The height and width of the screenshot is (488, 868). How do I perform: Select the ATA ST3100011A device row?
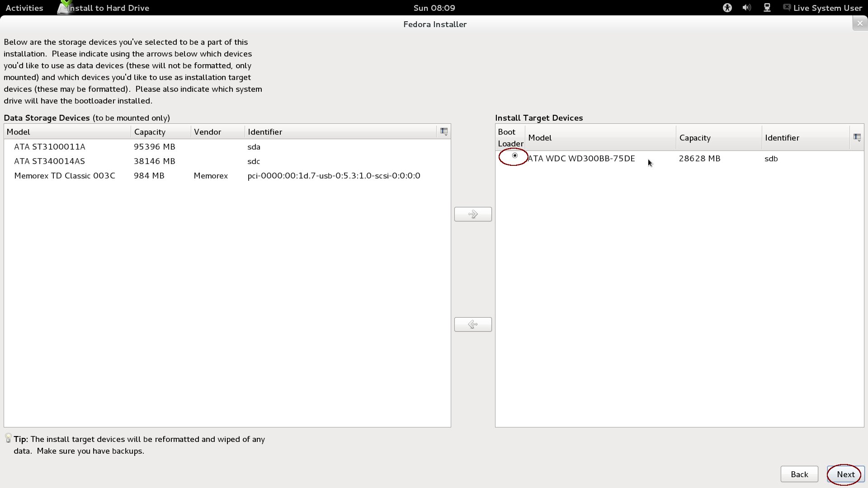[227, 146]
